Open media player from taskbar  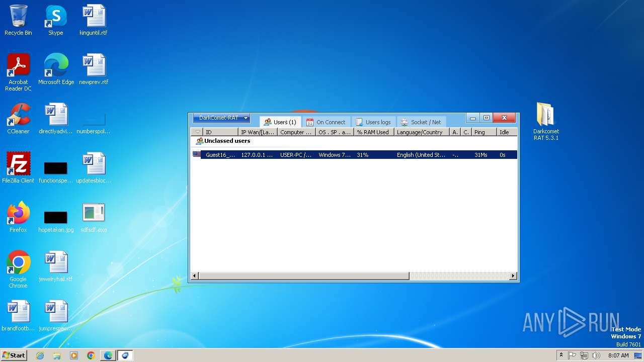74,355
